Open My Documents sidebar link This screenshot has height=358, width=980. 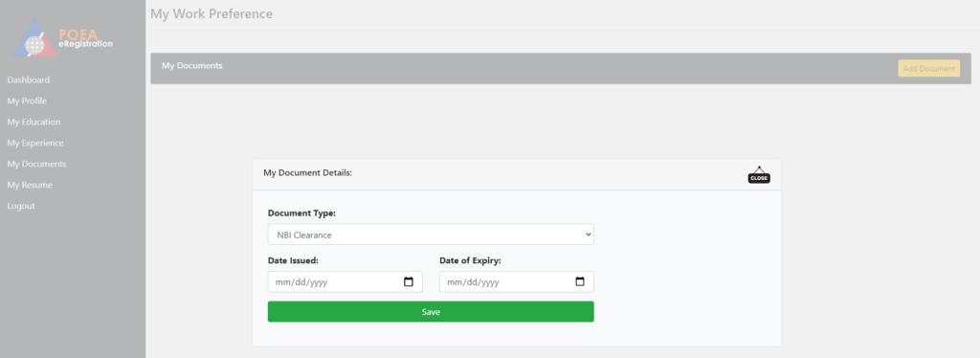(x=36, y=164)
